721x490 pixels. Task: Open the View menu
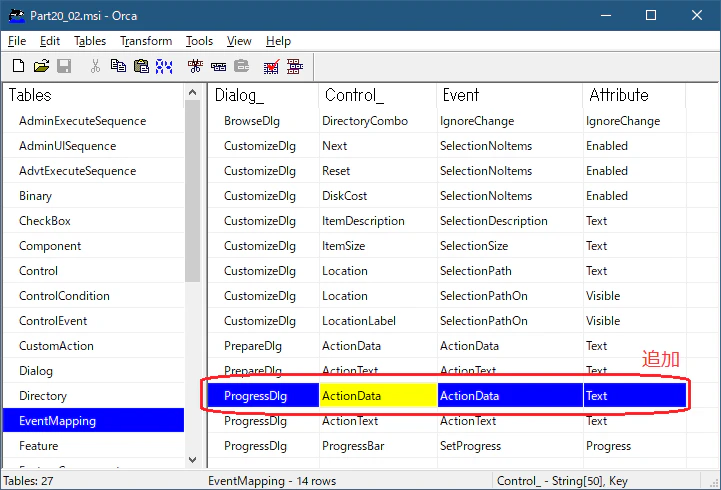coord(239,41)
